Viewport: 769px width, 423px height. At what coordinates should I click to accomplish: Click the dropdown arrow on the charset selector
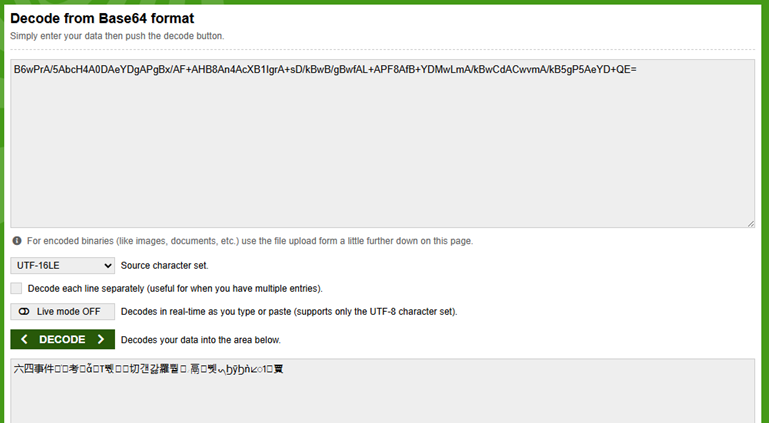coord(107,265)
